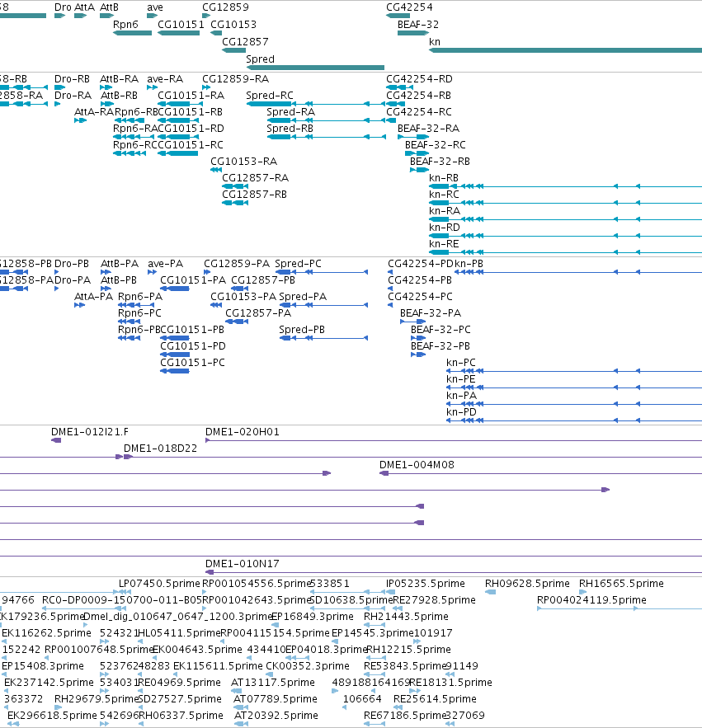Select the AttA-RA transcript label

click(94, 112)
